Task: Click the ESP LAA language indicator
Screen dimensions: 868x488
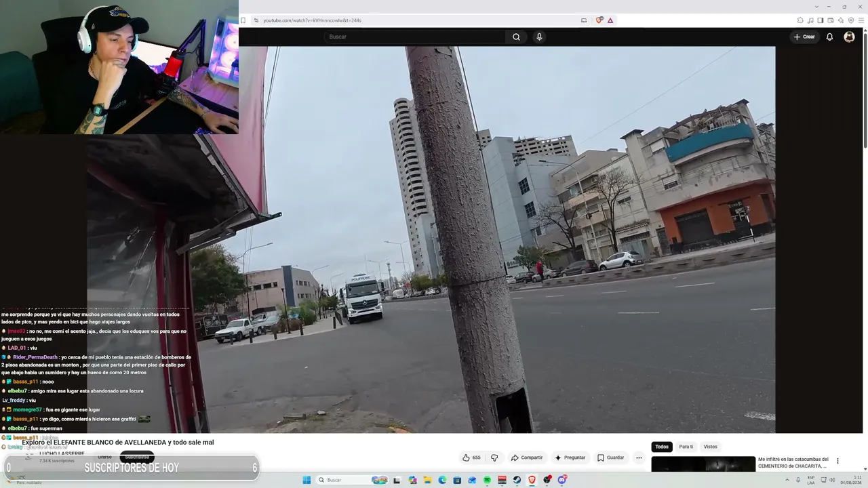Action: (x=811, y=480)
